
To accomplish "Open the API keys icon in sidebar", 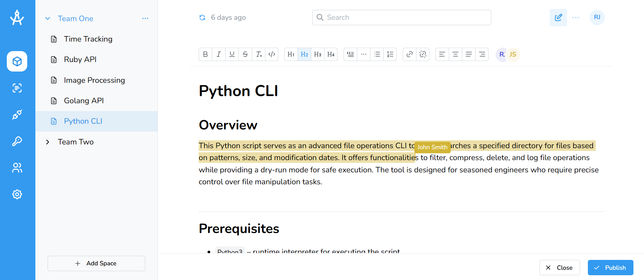I will 17,141.
